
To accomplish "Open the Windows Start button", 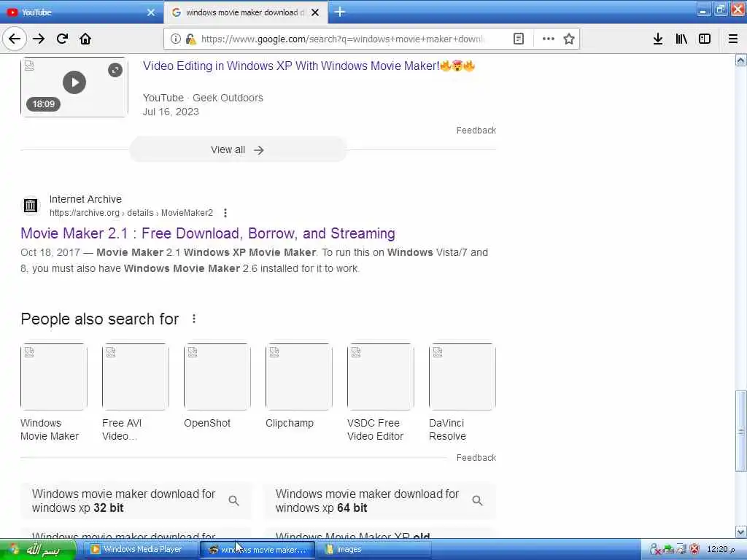I will (38, 550).
